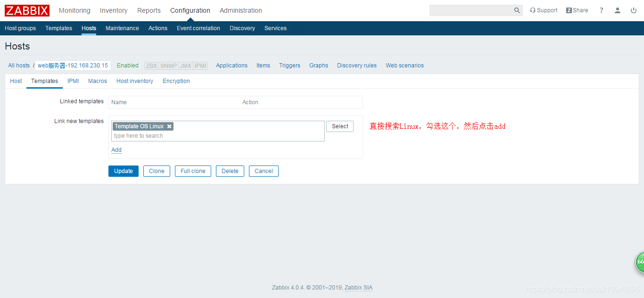644x298 pixels.
Task: Switch to the IPMI tab
Action: (73, 81)
